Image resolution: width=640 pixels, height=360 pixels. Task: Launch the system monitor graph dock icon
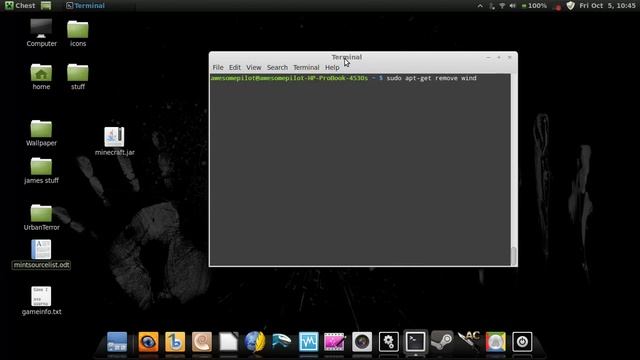[309, 342]
